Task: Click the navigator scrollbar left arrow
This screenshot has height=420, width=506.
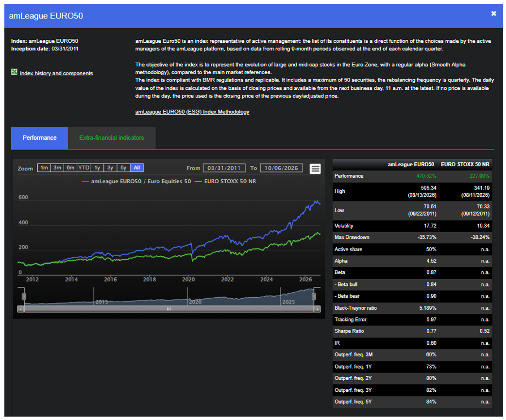Action: coord(21,309)
